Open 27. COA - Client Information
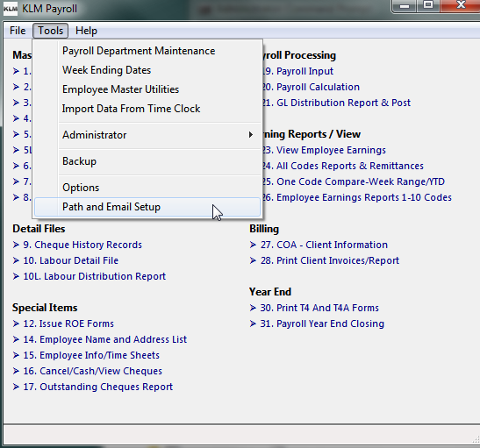The width and height of the screenshot is (480, 448). tap(324, 245)
